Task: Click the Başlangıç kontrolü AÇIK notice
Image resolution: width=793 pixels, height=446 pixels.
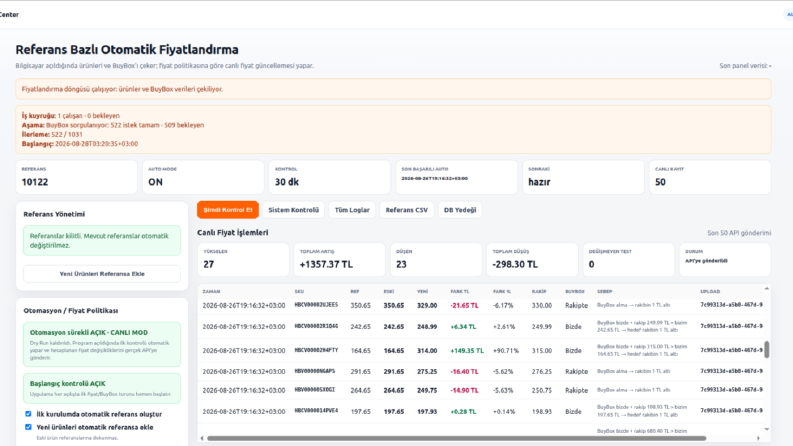Action: [102, 388]
